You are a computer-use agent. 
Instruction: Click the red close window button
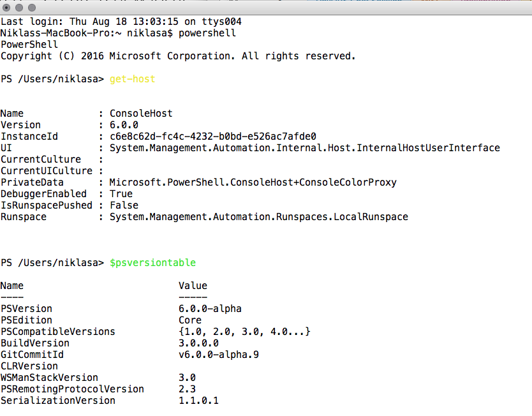6,8
